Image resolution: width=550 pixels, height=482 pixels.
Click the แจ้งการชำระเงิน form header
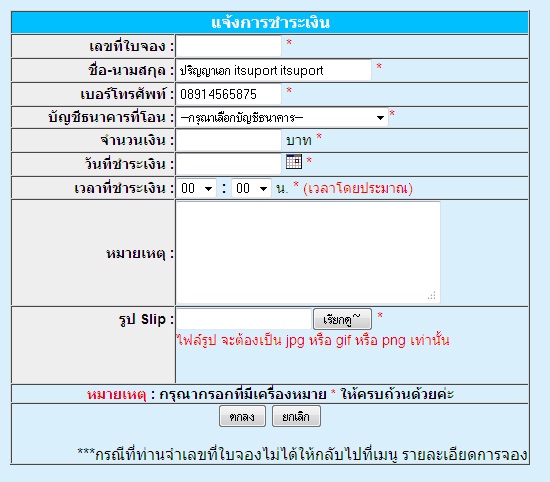[270, 23]
